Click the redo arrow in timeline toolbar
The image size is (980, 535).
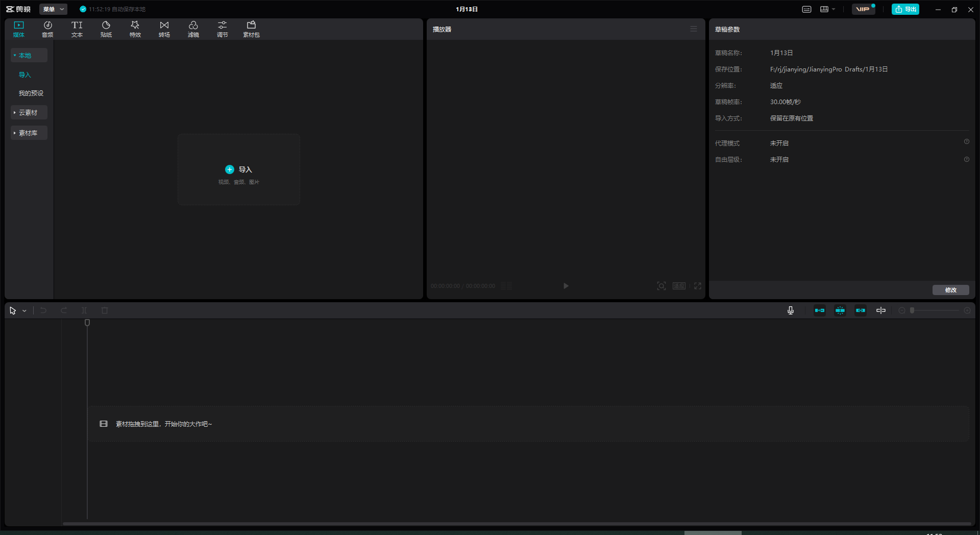pos(64,310)
